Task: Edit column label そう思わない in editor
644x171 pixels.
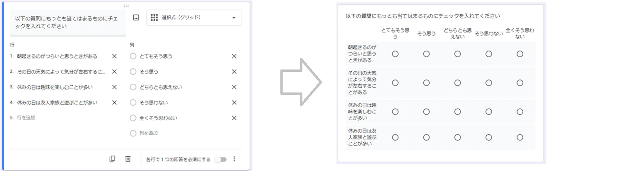Action: (154, 102)
